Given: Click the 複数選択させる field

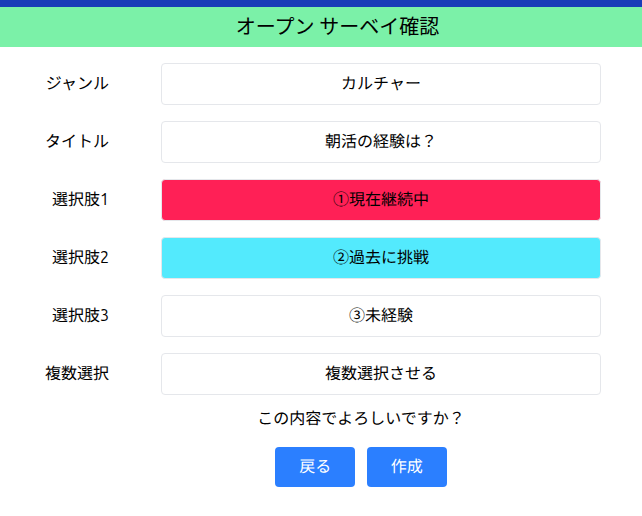Looking at the screenshot, I should [x=380, y=374].
